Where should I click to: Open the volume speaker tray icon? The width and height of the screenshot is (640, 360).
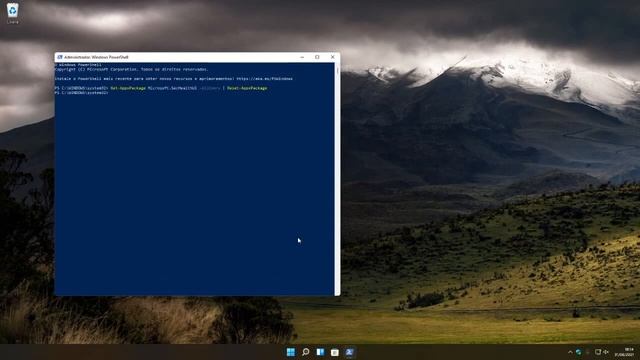[606, 352]
